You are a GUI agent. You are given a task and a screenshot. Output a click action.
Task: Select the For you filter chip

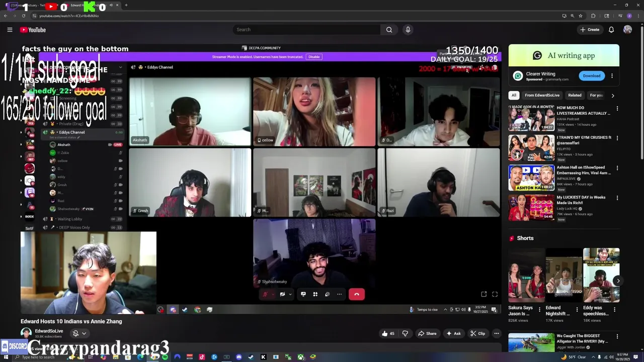point(597,95)
